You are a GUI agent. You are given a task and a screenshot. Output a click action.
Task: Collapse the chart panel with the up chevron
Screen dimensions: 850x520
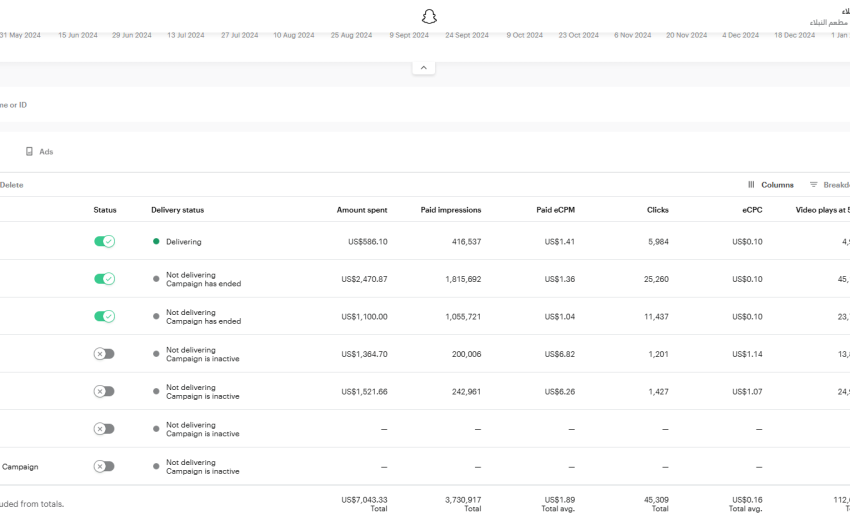(423, 68)
